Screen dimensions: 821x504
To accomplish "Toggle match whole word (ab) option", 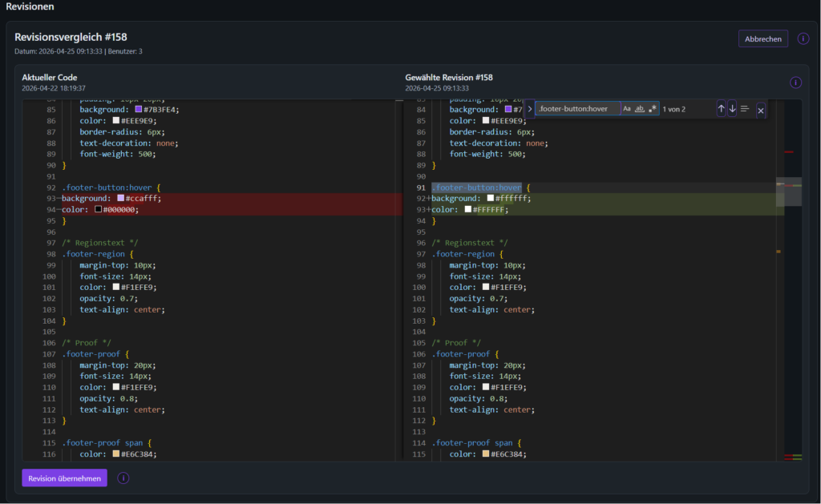I will [x=639, y=109].
